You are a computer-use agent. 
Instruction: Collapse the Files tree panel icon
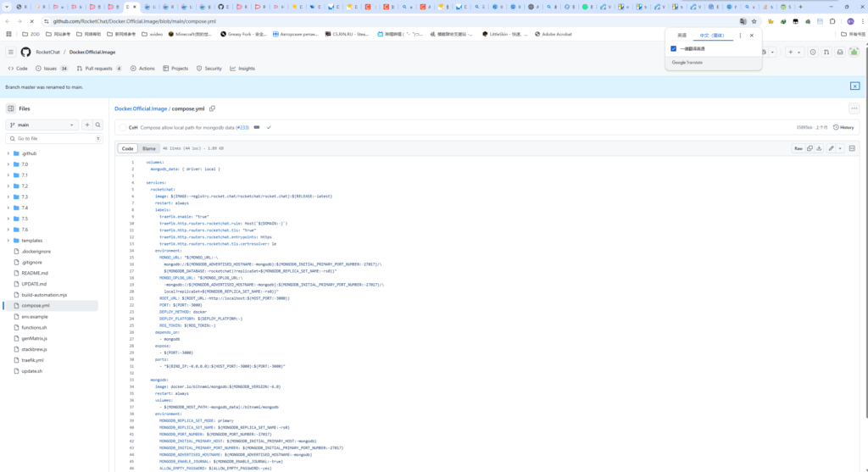[10, 108]
